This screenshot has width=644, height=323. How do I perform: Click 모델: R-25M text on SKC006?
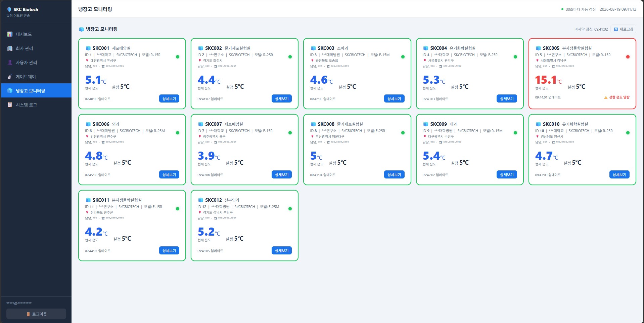[155, 131]
